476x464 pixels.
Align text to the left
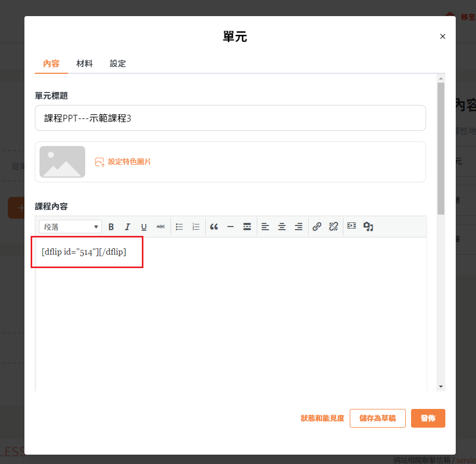click(265, 227)
